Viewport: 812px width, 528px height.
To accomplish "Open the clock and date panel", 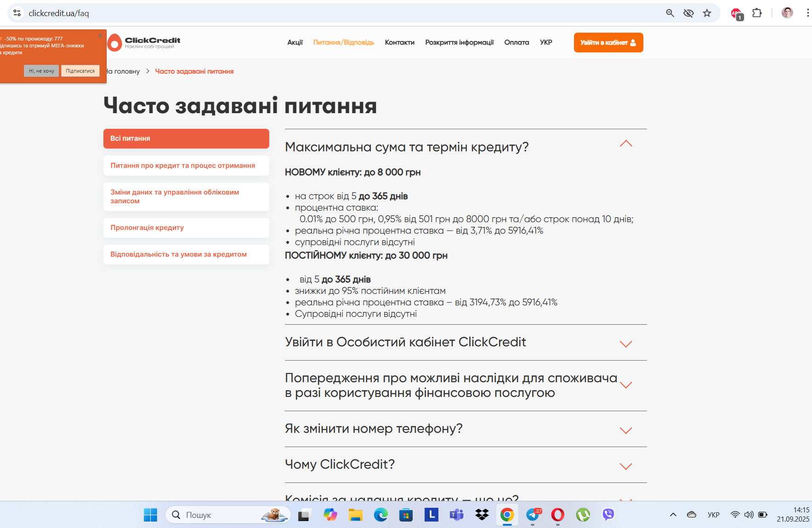I will 793,515.
